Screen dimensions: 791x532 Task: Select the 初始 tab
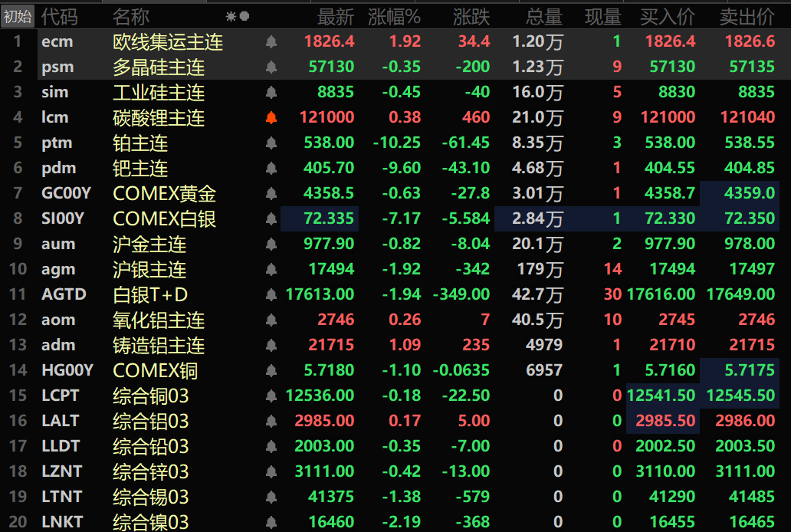[17, 16]
